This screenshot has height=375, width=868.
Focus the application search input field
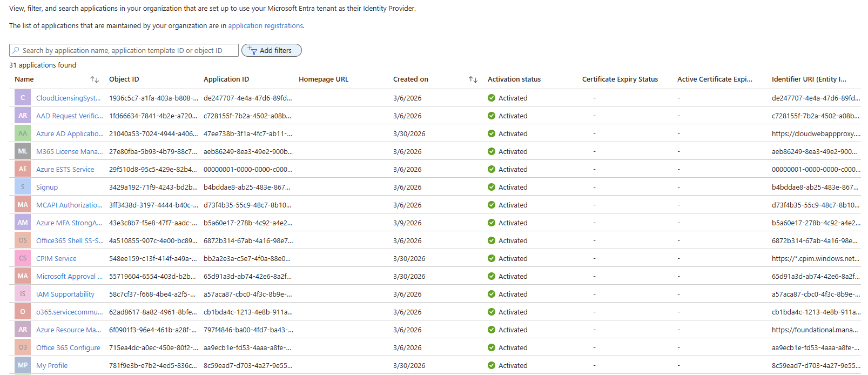pos(124,50)
